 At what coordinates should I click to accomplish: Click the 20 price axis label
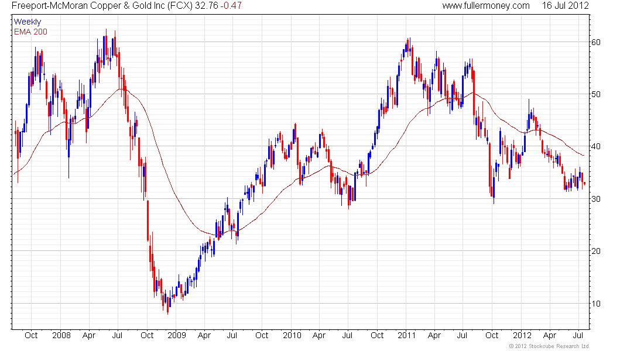click(595, 251)
